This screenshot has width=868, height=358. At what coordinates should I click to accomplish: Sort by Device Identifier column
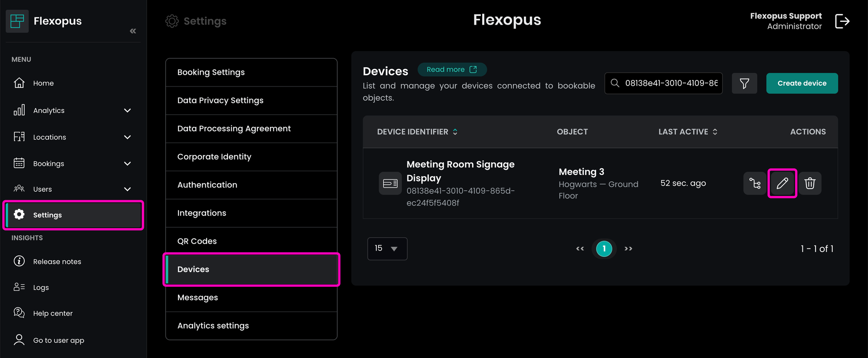pyautogui.click(x=455, y=132)
